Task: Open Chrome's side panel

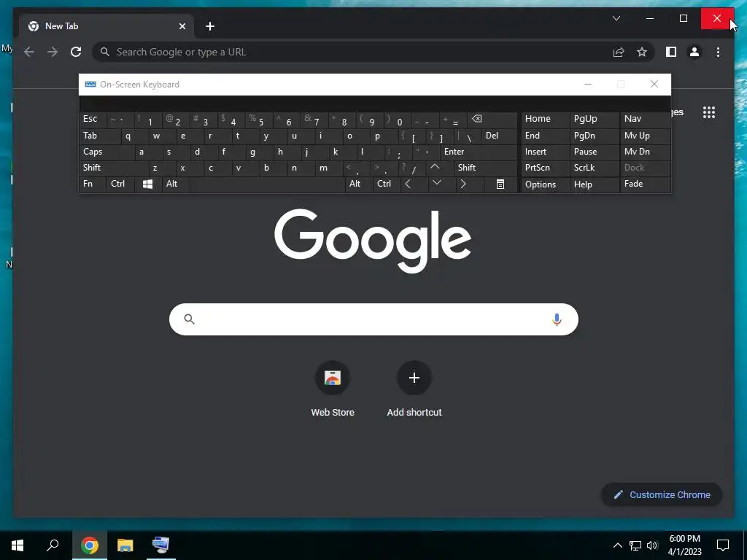Action: coord(671,52)
